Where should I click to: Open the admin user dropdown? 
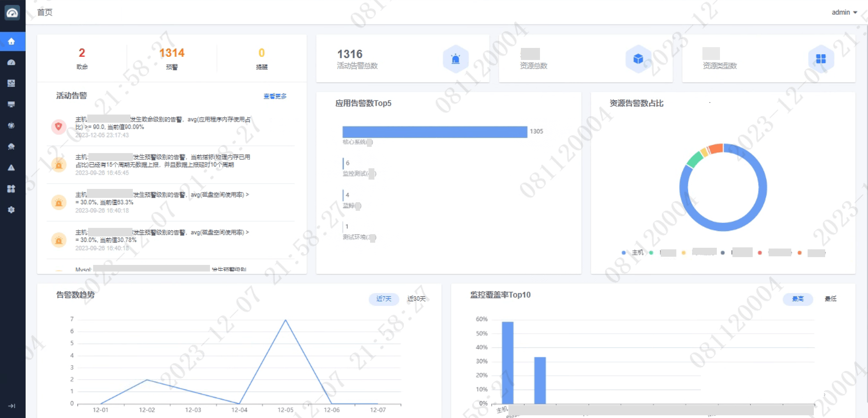pos(844,12)
